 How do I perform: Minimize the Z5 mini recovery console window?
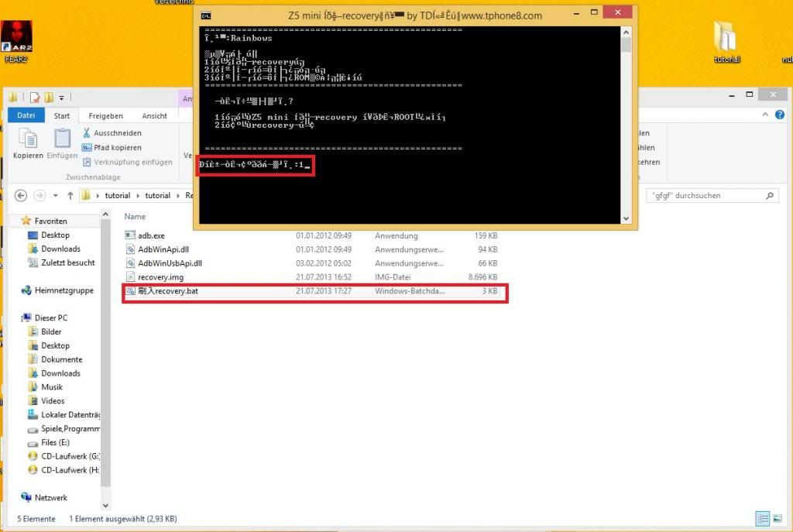click(576, 13)
